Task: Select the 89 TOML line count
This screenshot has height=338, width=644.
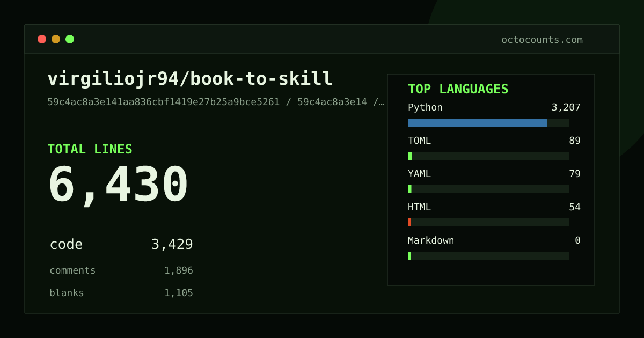Action: (x=575, y=141)
